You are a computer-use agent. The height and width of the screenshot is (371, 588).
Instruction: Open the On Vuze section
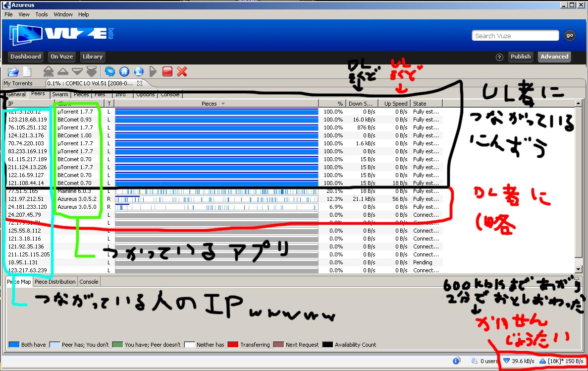pyautogui.click(x=62, y=57)
